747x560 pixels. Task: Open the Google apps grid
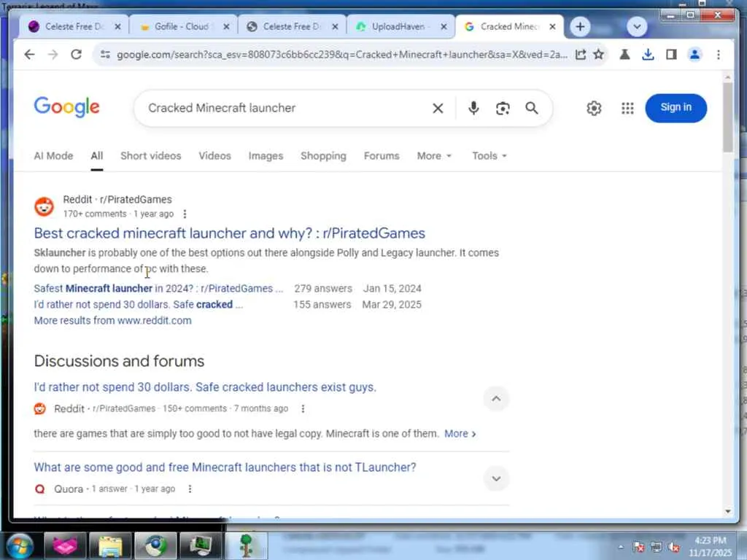tap(627, 109)
